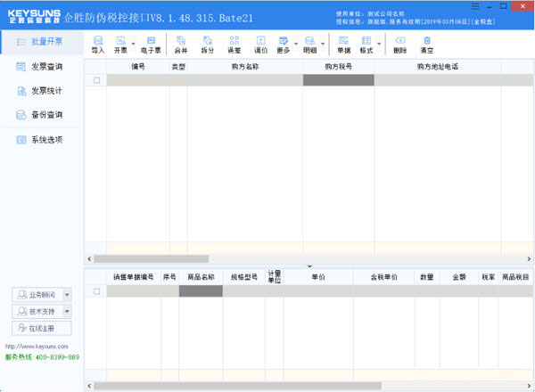Click the 调价 price adjust icon
The width and height of the screenshot is (535, 392).
coord(260,45)
